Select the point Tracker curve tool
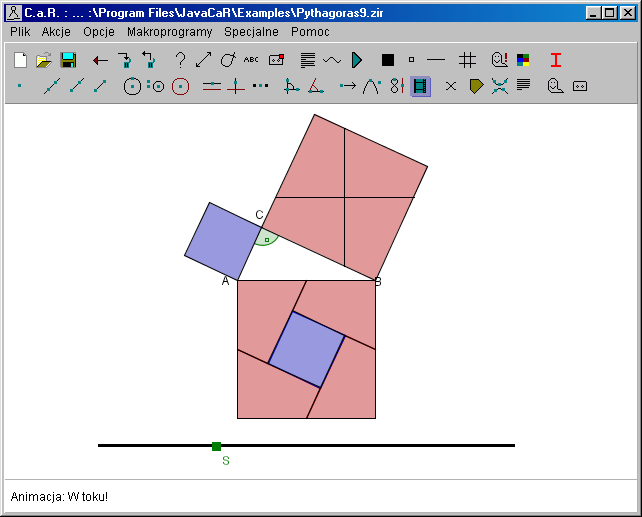Viewport: 642px width, 517px height. (372, 86)
